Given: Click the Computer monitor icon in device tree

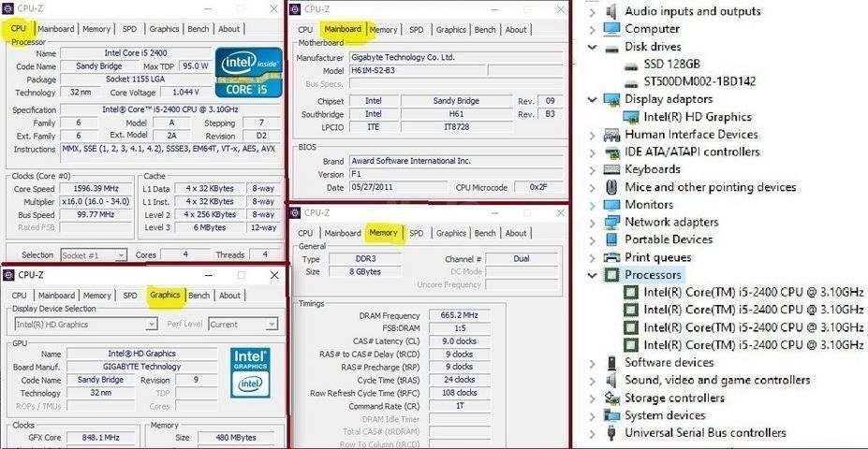Looking at the screenshot, I should (611, 29).
